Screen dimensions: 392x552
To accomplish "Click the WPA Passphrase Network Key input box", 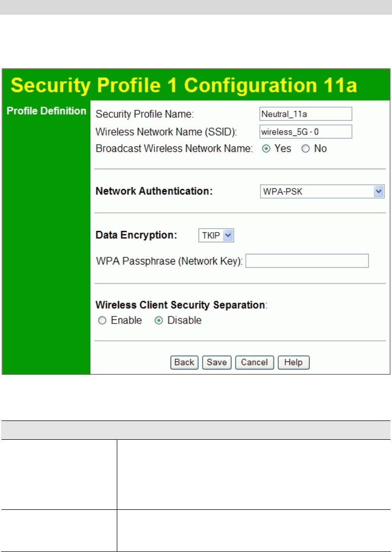I will point(307,261).
